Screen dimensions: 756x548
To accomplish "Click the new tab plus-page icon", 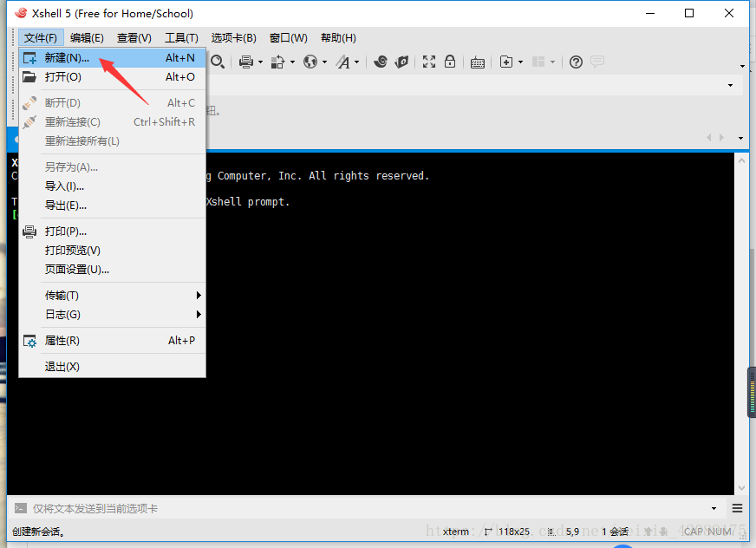I will [506, 62].
